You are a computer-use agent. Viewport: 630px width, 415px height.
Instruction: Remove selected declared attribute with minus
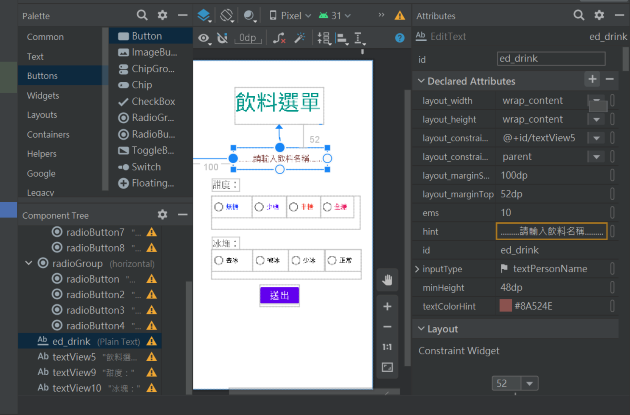[x=610, y=79]
